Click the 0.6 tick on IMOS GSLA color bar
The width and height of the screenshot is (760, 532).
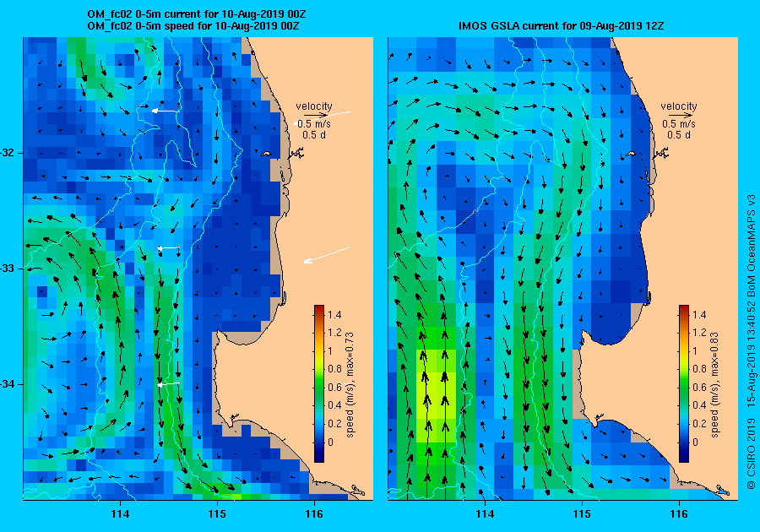[x=699, y=388]
